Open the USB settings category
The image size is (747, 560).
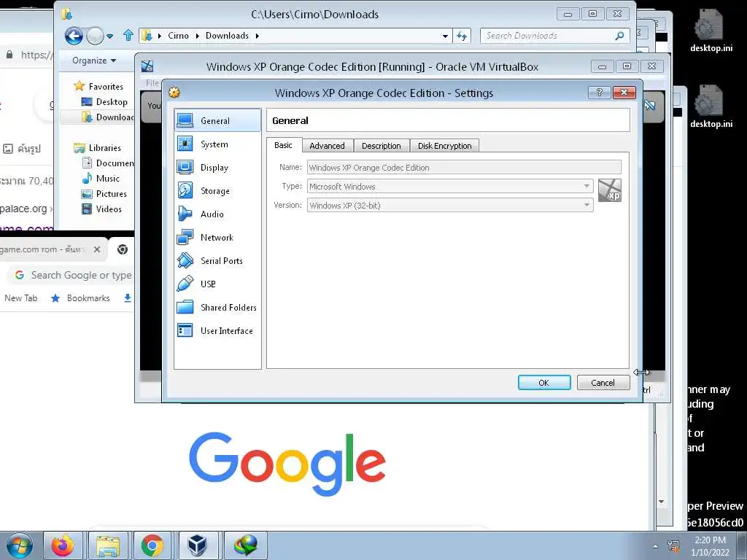click(x=217, y=284)
